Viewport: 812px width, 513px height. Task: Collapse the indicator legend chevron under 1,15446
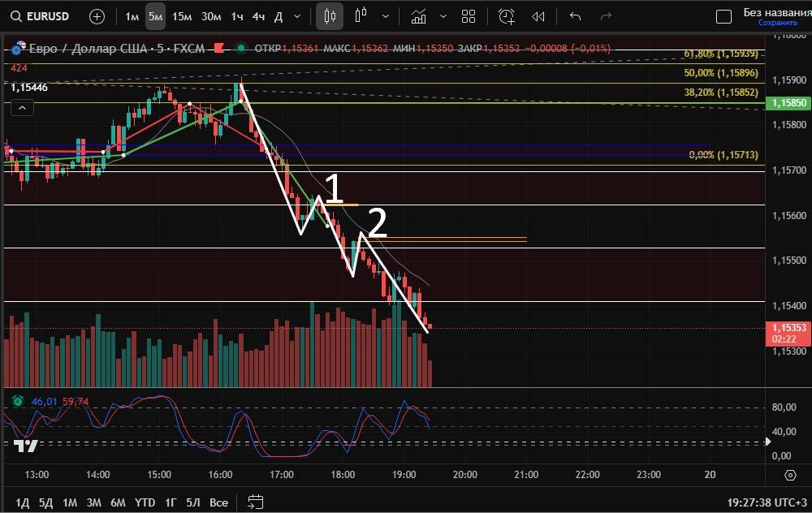(x=22, y=108)
